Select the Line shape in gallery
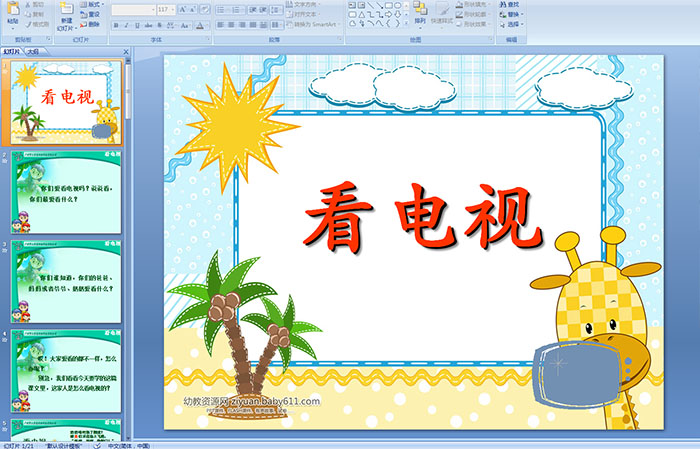 [x=371, y=5]
